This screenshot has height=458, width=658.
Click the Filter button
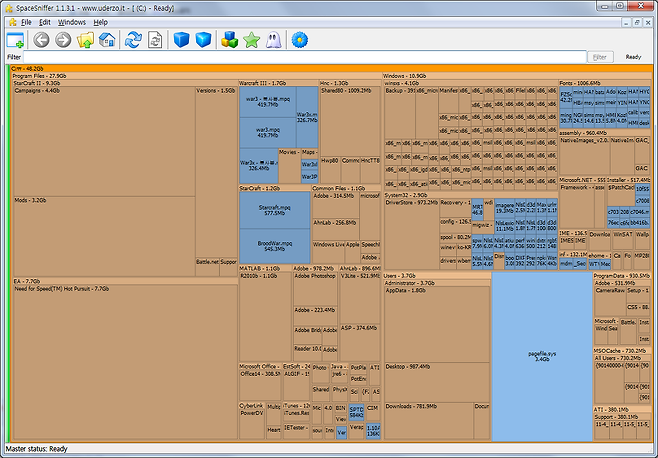pyautogui.click(x=600, y=57)
